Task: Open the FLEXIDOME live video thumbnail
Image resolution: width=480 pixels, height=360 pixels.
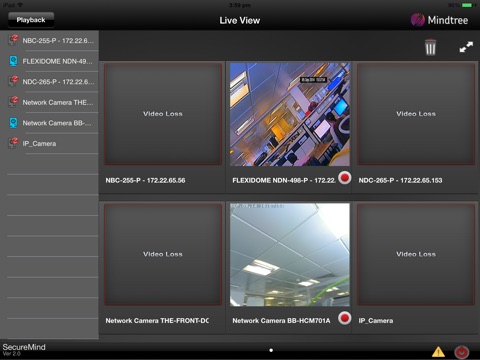Action: tap(290, 114)
